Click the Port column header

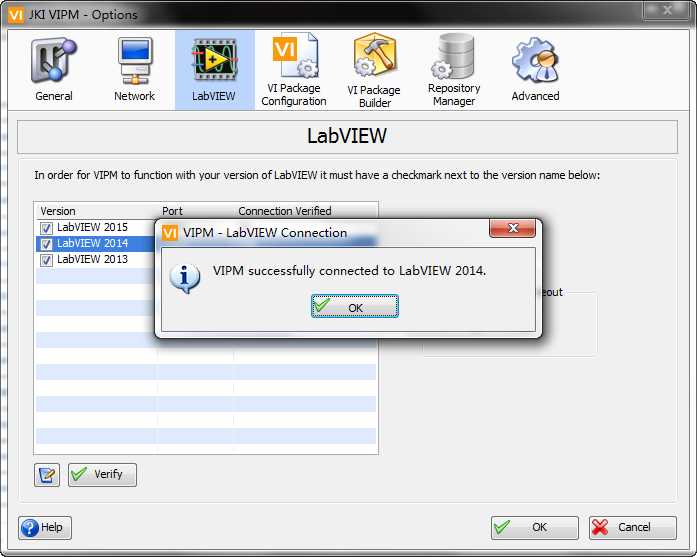[172, 211]
